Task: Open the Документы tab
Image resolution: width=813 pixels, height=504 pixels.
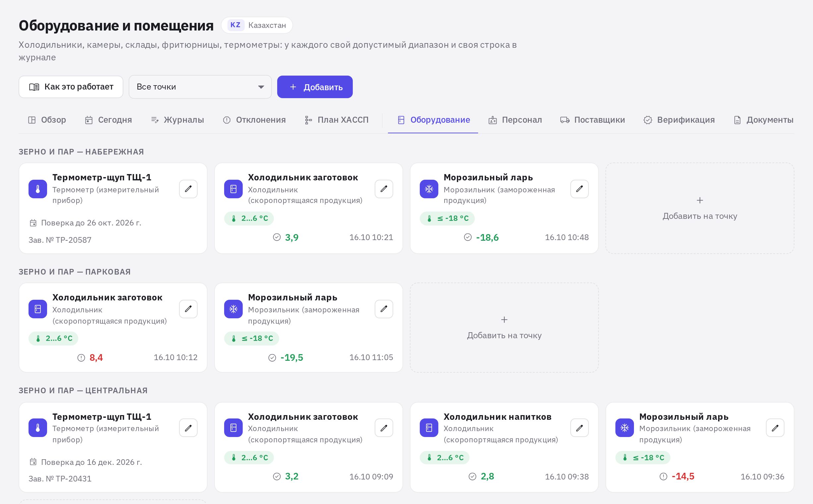Action: (763, 120)
